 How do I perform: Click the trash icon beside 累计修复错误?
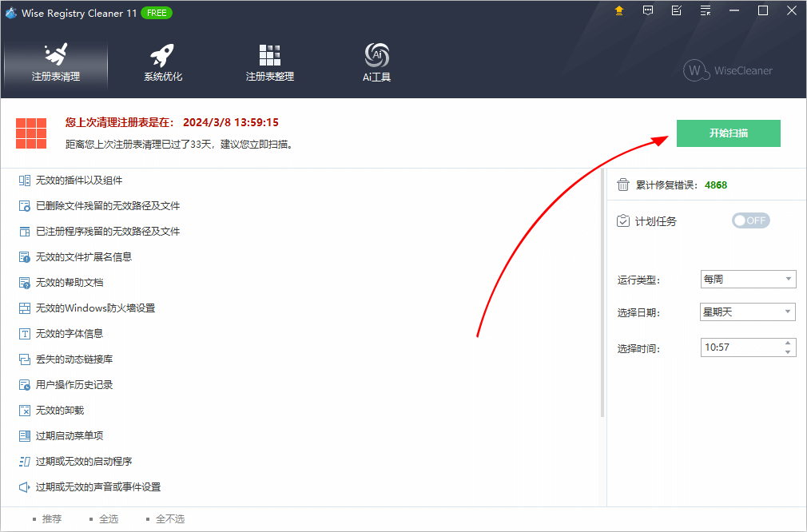[623, 185]
